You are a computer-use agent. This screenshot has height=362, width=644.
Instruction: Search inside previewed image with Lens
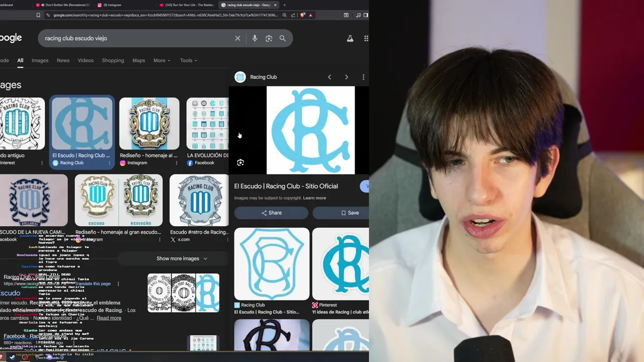240,162
